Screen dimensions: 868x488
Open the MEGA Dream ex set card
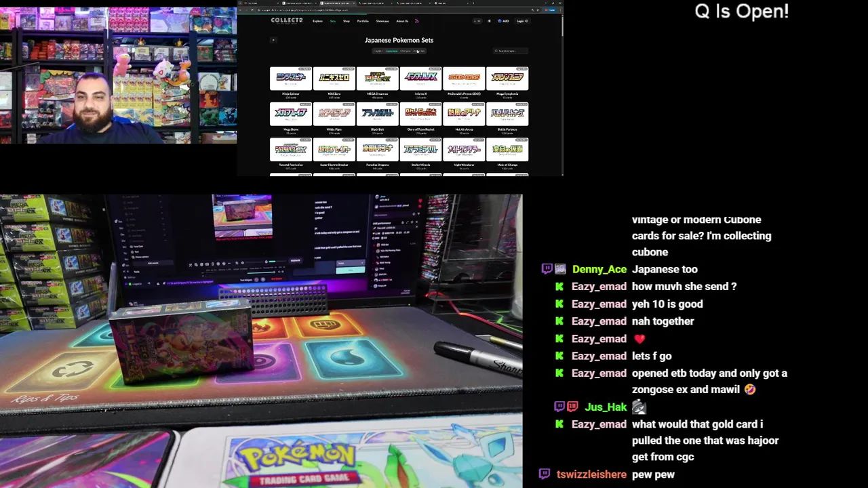[x=378, y=83]
